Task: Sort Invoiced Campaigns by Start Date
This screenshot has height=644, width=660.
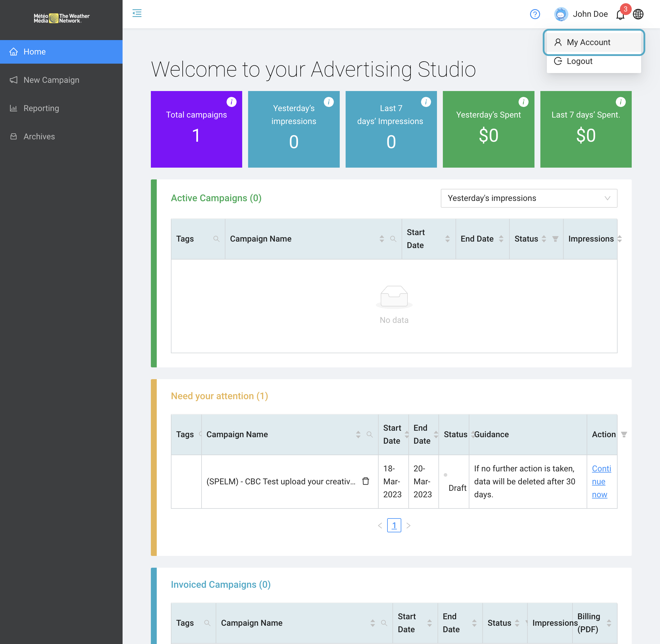Action: pos(429,623)
